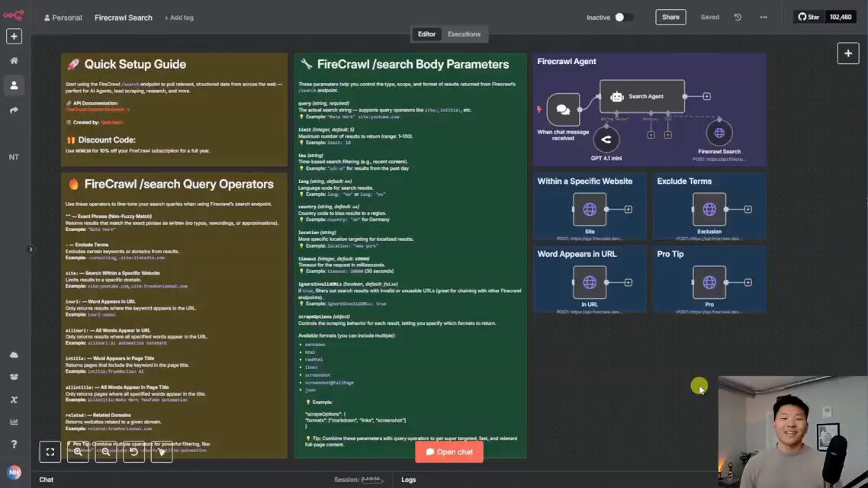Image resolution: width=868 pixels, height=488 pixels.
Task: Select the Search Agent node
Action: click(642, 96)
